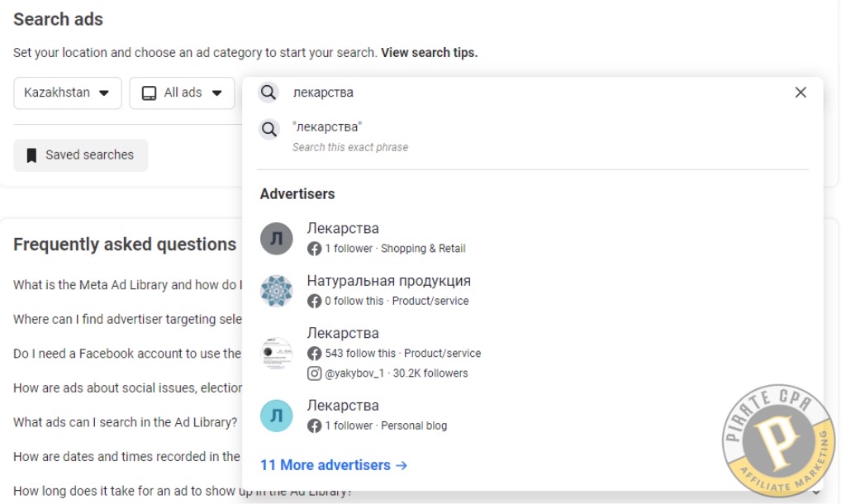Click the arrow on the All ads dropdown
The width and height of the screenshot is (846, 504).
coord(217,93)
